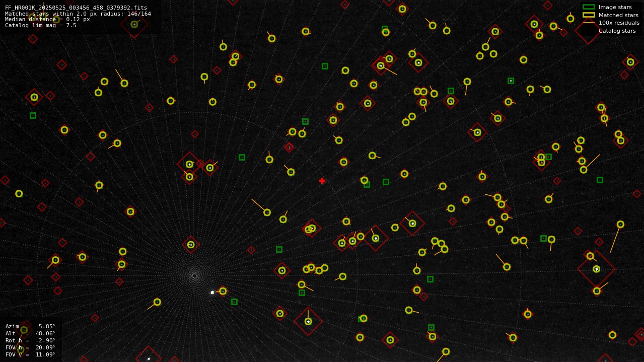Click the FITS filename FF_HR001K_20250525 text
644x362 pixels.
[76, 8]
